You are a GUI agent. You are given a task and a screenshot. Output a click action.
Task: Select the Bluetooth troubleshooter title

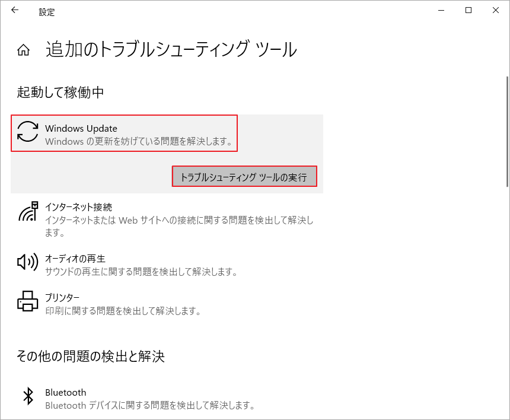(66, 392)
